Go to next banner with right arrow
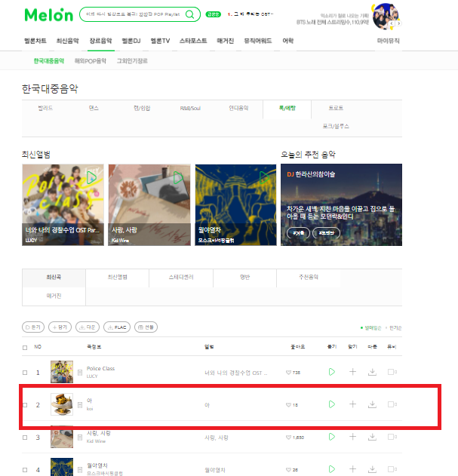Image resolution: width=458 pixels, height=476 pixels. coord(399,23)
